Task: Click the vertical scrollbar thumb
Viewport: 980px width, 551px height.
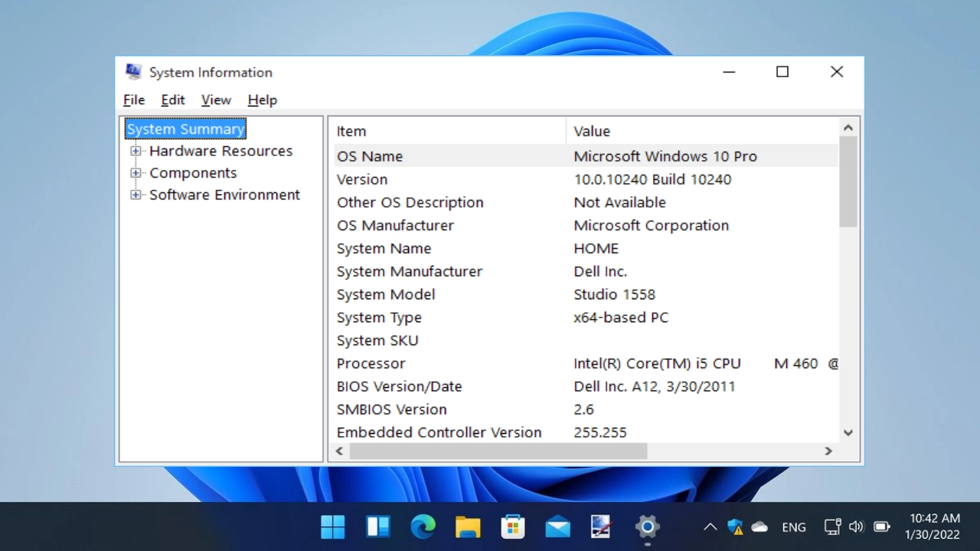Action: pos(848,181)
